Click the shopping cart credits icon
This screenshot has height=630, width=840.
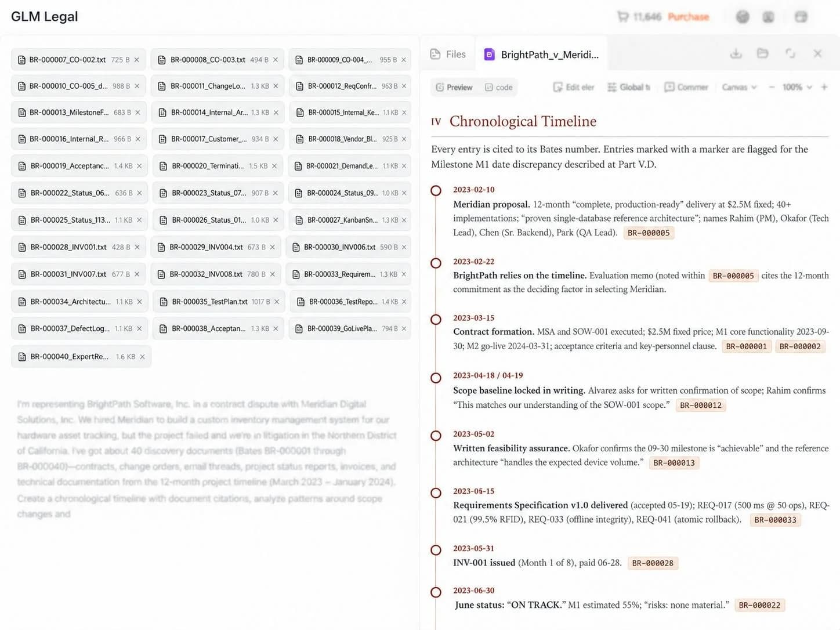(623, 17)
